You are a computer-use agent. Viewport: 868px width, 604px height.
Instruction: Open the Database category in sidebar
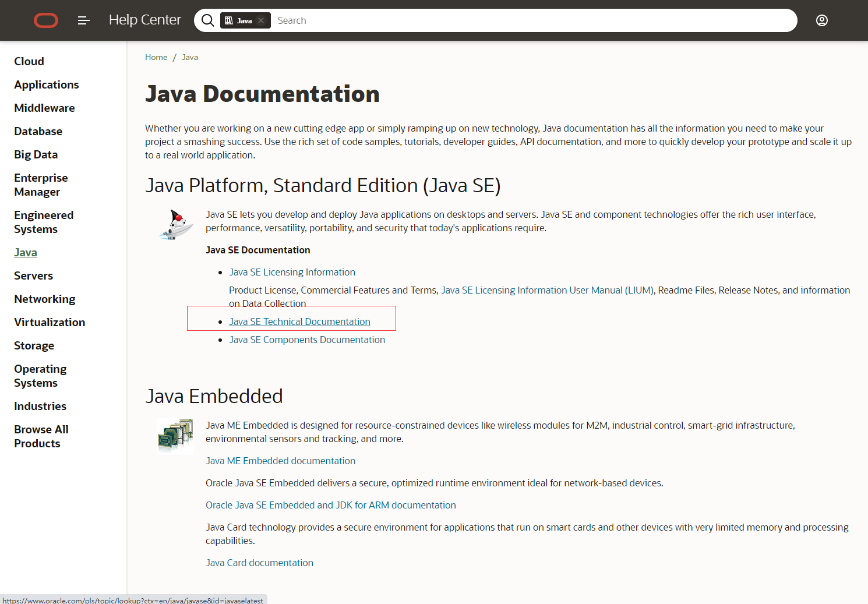[38, 131]
